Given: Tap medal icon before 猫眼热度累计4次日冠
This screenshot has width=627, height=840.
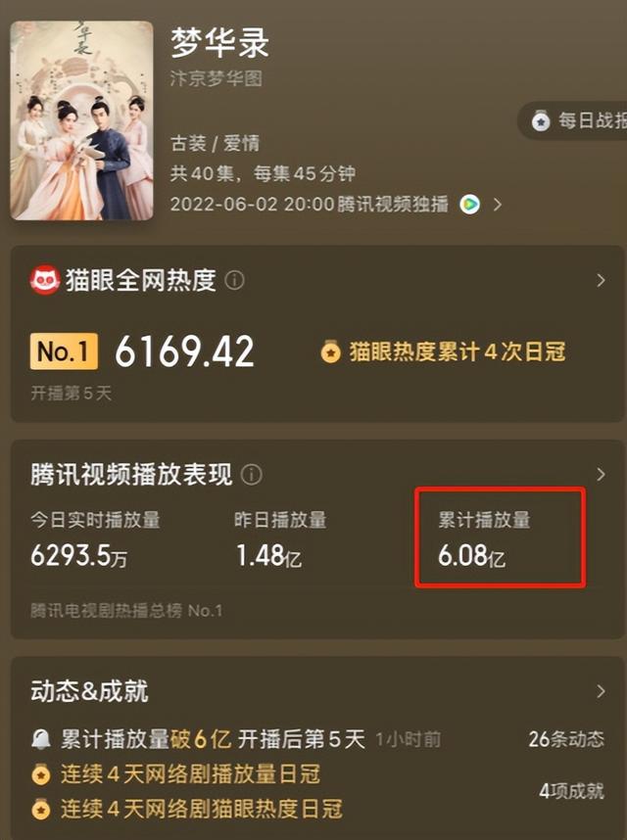Looking at the screenshot, I should pyautogui.click(x=331, y=352).
